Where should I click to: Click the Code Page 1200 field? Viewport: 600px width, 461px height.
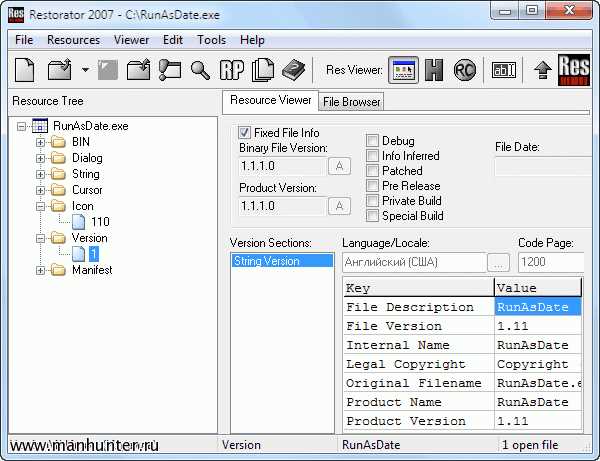551,262
